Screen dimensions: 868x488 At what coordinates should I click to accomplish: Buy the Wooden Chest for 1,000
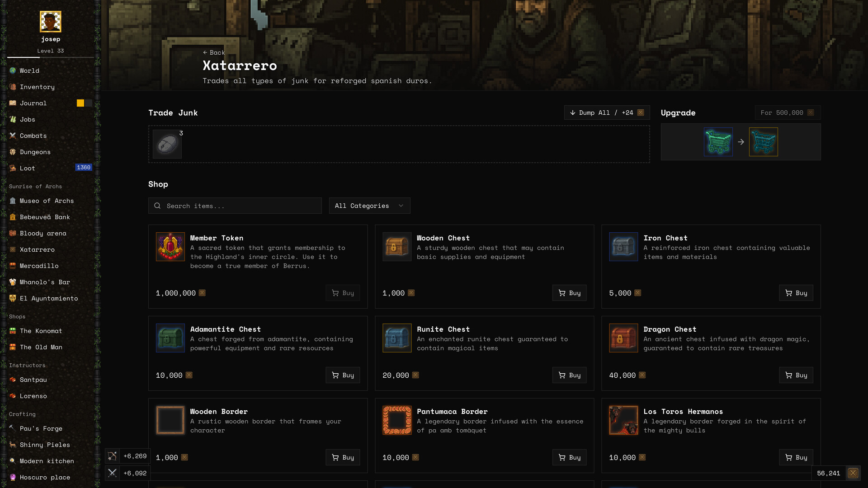pyautogui.click(x=569, y=293)
